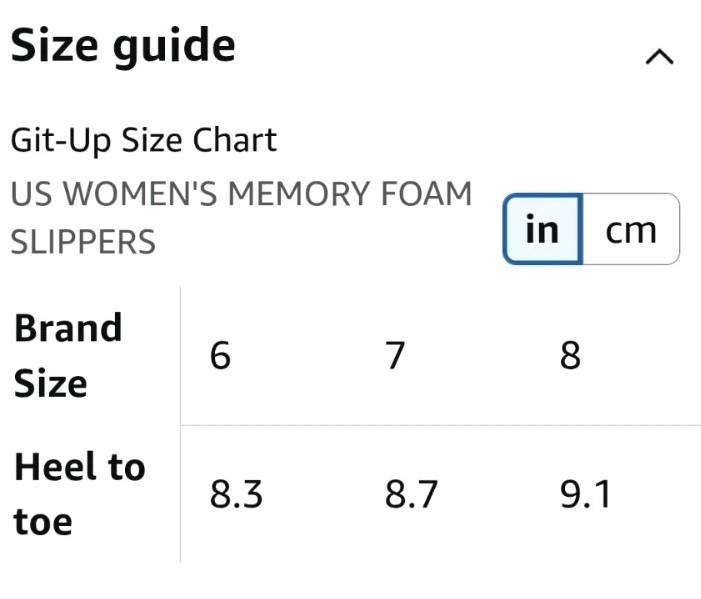
Task: Click the Brand Size row header
Action: [x=68, y=355]
